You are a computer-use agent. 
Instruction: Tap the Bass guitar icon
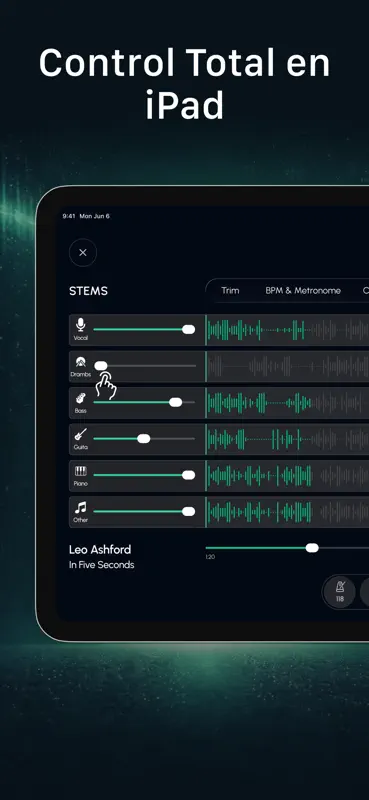pos(81,398)
